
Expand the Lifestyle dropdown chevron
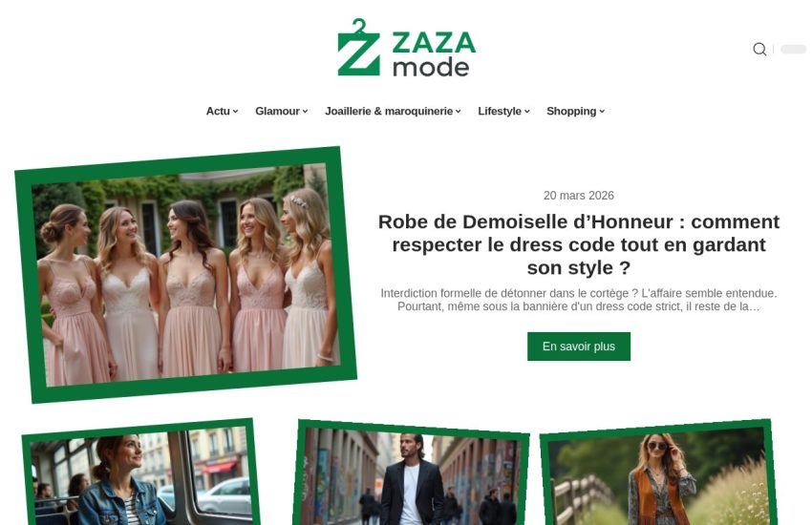[x=526, y=112]
